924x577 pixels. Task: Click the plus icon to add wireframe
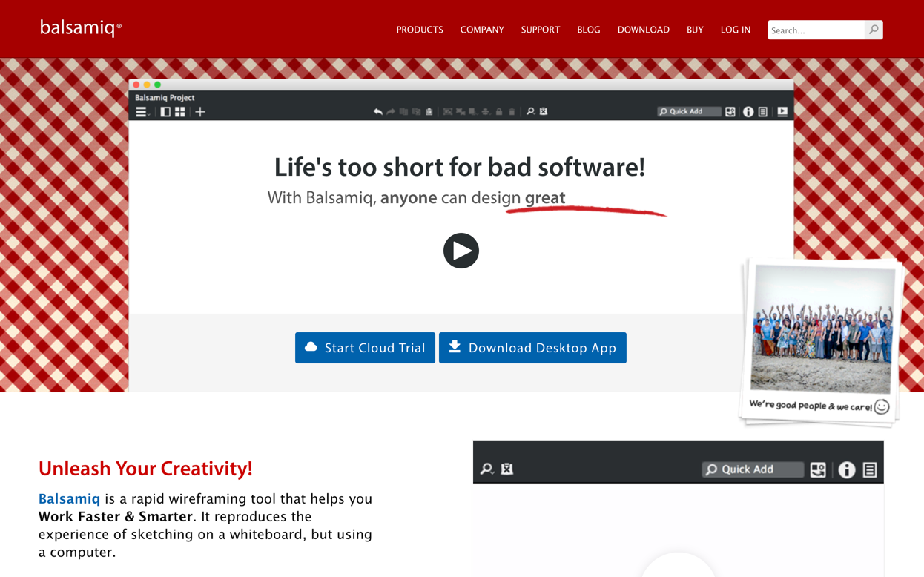point(200,112)
